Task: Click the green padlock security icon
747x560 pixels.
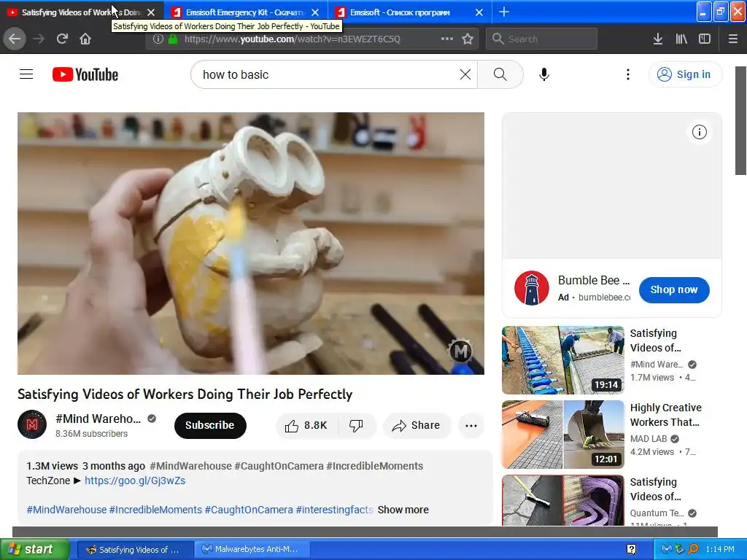Action: point(173,39)
